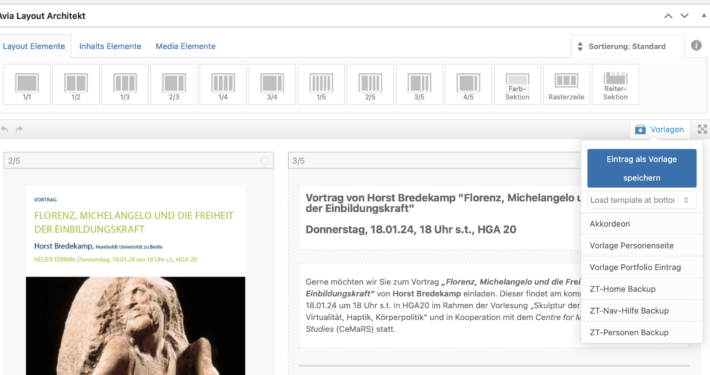Collapse the Avia Layout Architekt panel arrow

tap(704, 16)
